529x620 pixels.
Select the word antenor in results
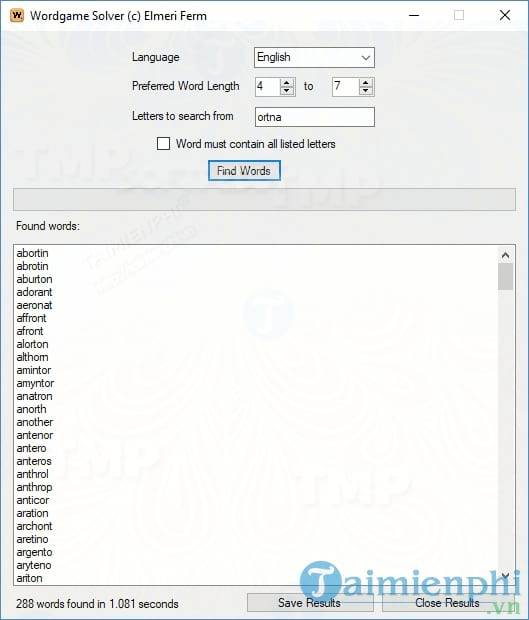pyautogui.click(x=35, y=435)
